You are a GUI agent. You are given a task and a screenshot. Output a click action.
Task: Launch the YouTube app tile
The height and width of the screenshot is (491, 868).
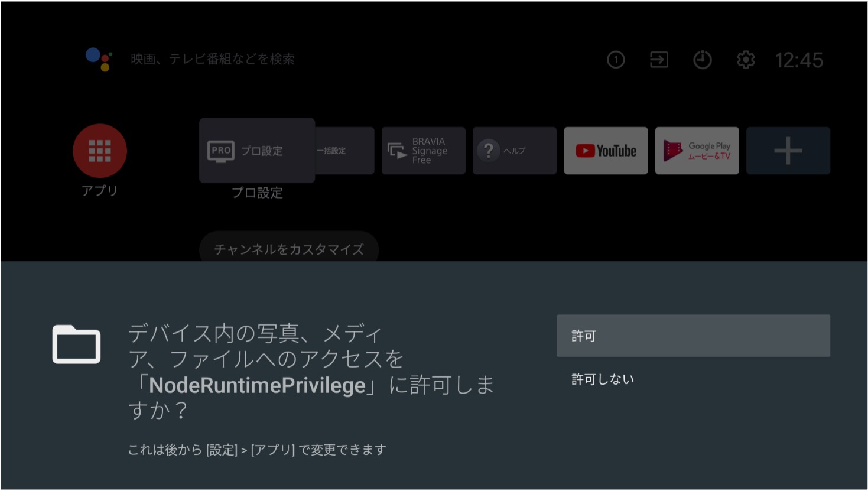click(606, 151)
